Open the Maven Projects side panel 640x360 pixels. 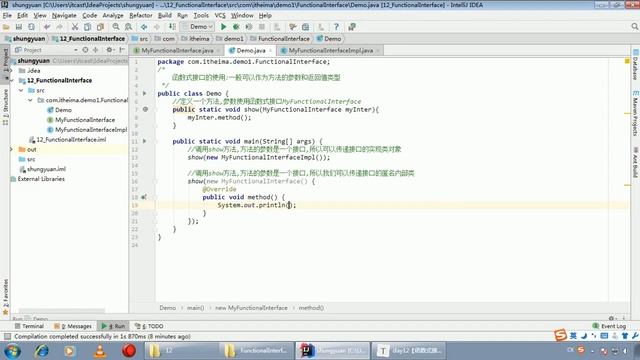[x=636, y=113]
